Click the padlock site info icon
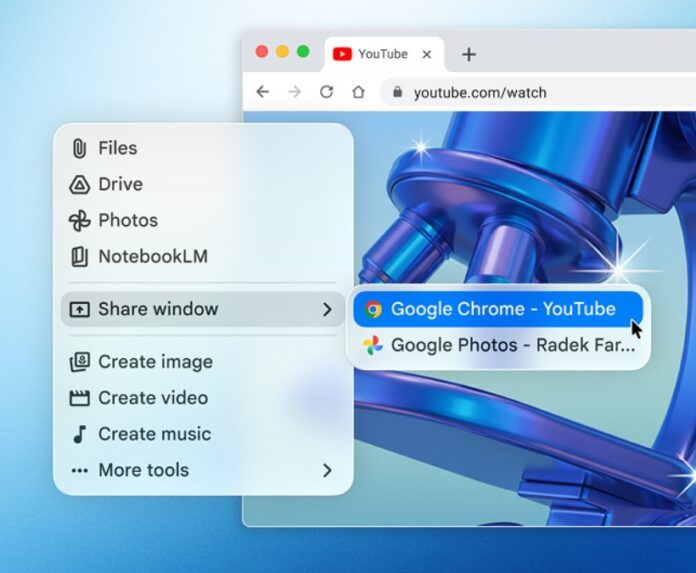Viewport: 696px width, 573px height. (x=397, y=92)
